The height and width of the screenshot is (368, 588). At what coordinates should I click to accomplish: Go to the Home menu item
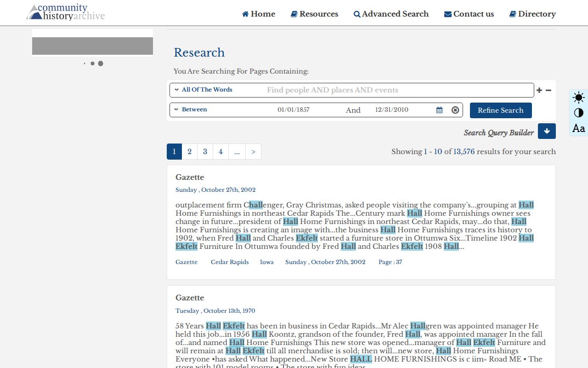[x=259, y=14]
